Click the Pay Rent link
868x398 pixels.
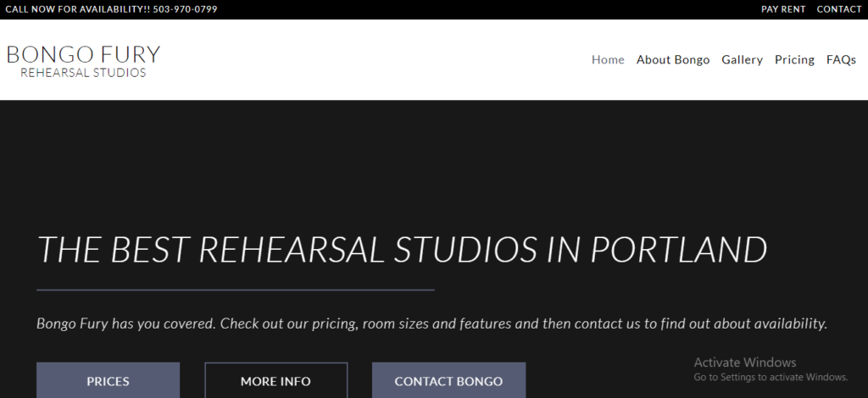tap(783, 9)
